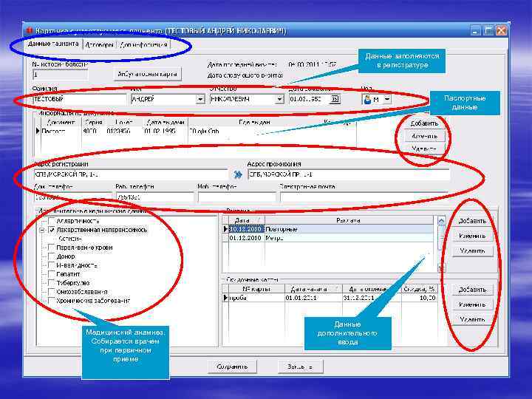Click Добавить next to the documents table

424,123
